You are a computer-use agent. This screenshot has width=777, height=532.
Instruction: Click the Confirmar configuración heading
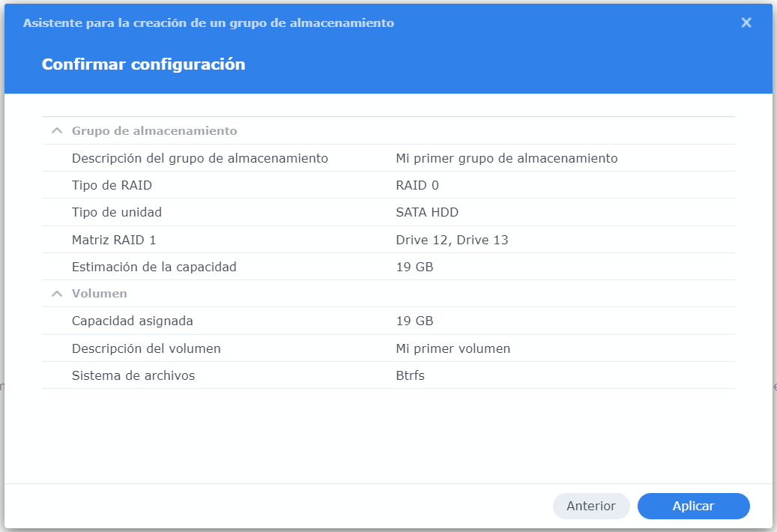coord(143,64)
